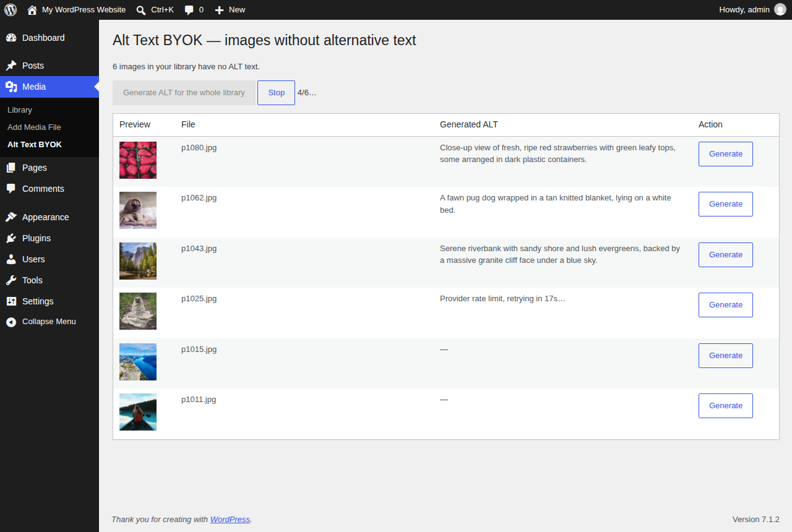Open the admin user avatar

click(780, 10)
